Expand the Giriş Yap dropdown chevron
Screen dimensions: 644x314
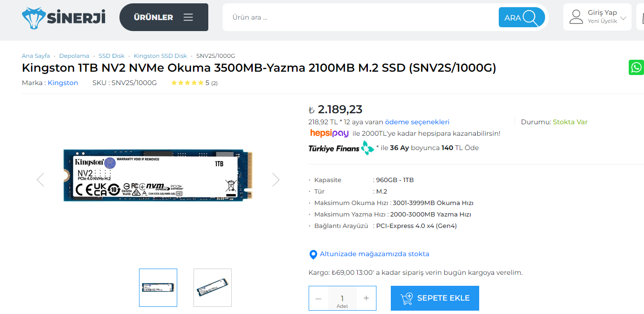[x=623, y=18]
